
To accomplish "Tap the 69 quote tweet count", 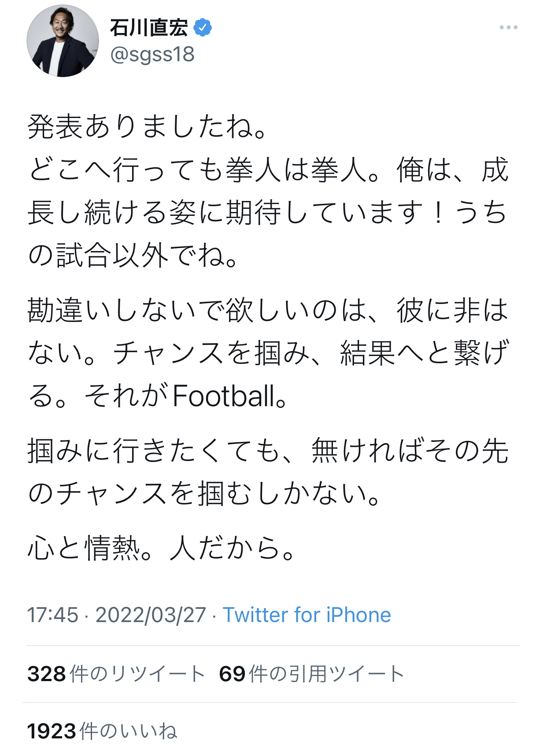I will point(232,674).
